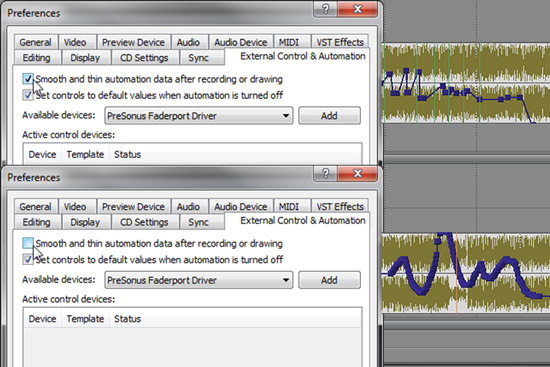Click the Template column header in bottom device list

[x=85, y=319]
